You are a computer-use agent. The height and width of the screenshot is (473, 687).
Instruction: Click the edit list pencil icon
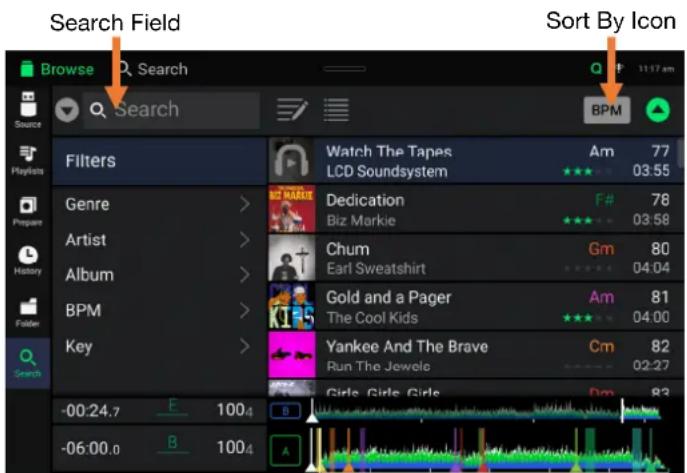[292, 110]
